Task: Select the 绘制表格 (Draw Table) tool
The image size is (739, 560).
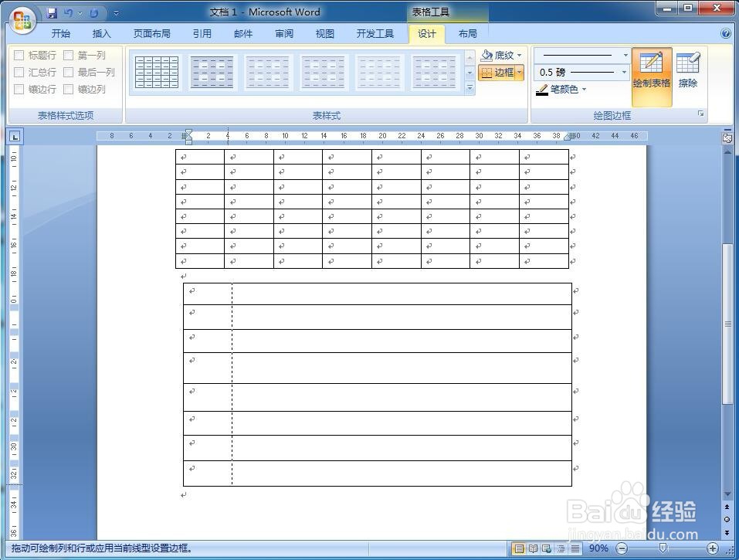Action: (653, 70)
